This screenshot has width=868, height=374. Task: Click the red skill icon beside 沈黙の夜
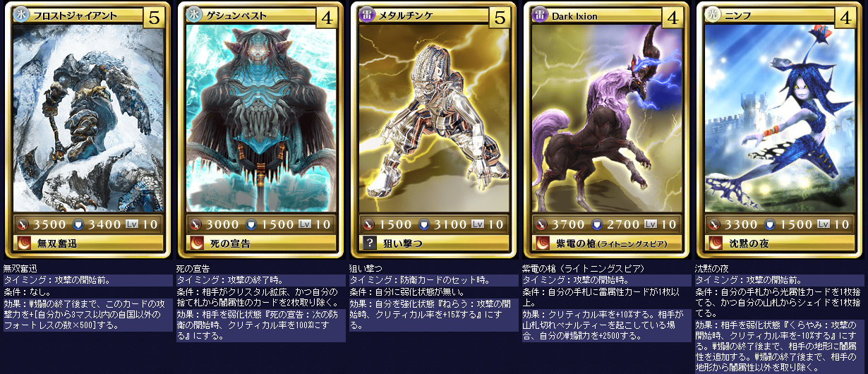pyautogui.click(x=716, y=243)
